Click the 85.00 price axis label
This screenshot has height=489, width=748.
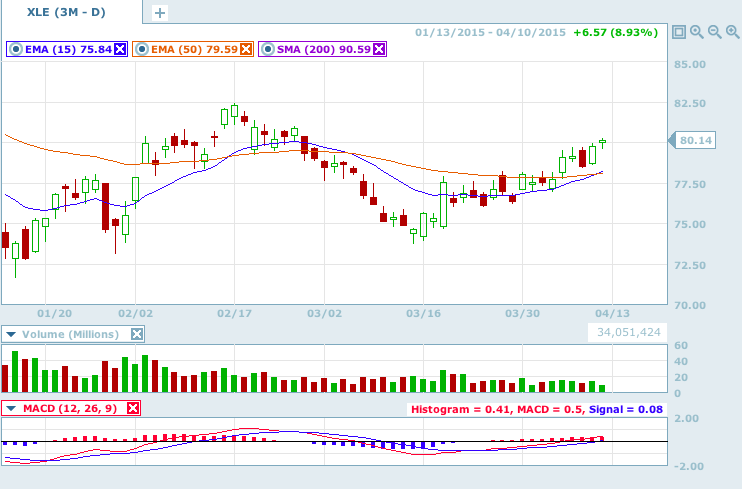690,64
